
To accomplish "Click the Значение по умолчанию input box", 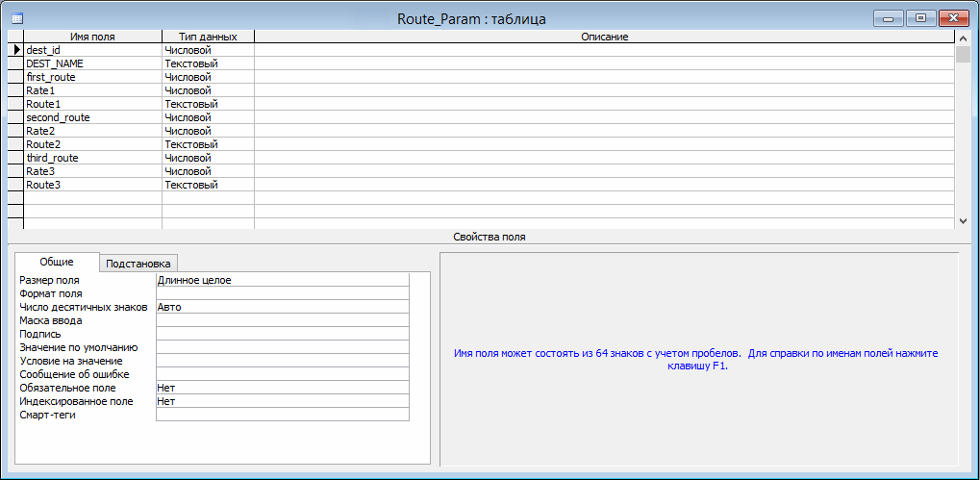I will tap(282, 348).
